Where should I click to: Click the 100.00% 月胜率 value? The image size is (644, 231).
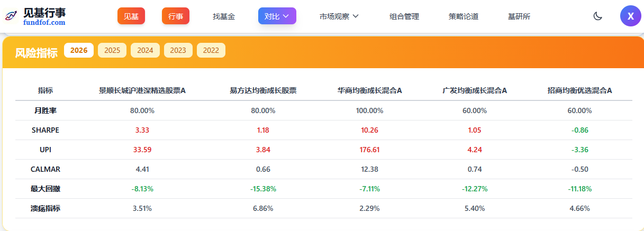coord(369,110)
